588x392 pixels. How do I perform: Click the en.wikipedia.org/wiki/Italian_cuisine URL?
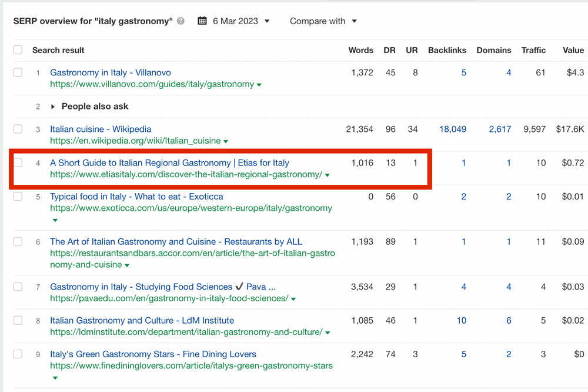[x=135, y=141]
